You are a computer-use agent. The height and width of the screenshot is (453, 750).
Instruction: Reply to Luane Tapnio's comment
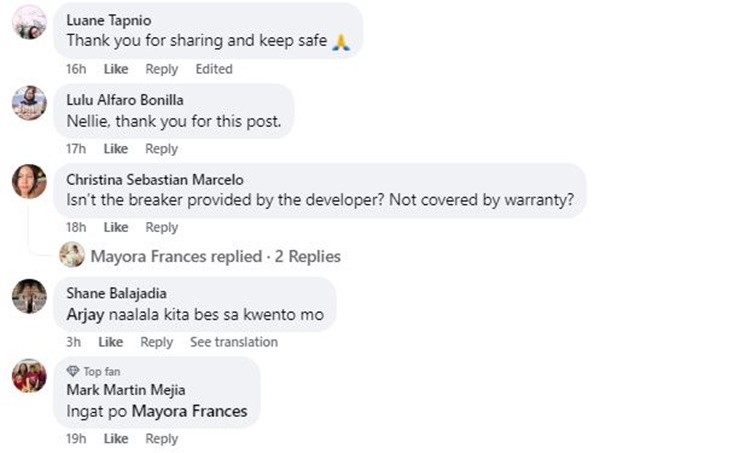pyautogui.click(x=162, y=69)
